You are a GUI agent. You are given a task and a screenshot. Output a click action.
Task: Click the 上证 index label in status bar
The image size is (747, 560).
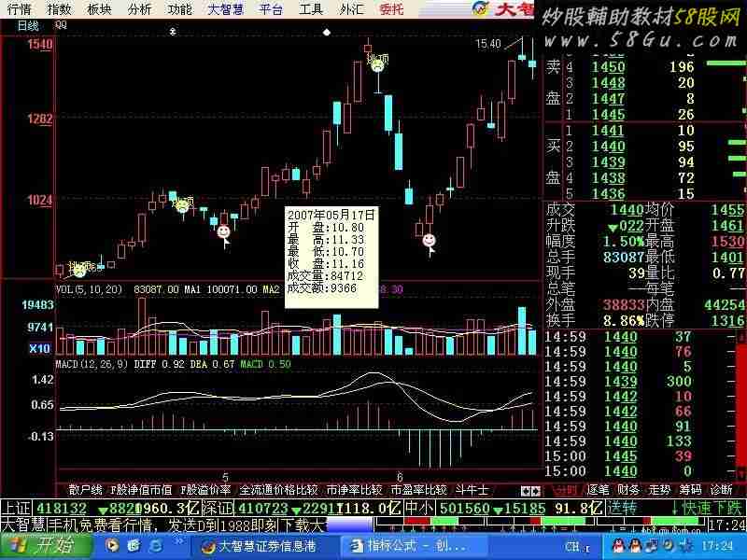(x=18, y=508)
